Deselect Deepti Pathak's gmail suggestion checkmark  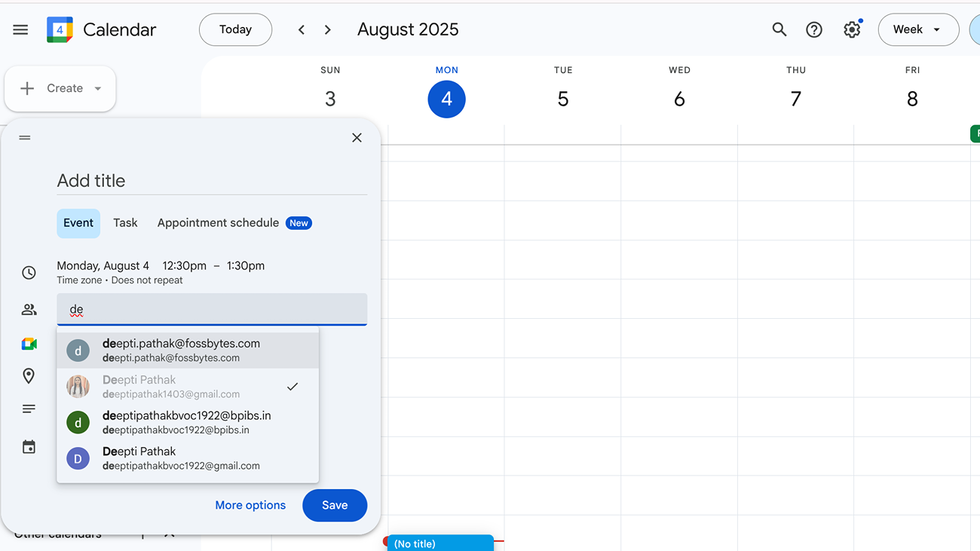point(292,386)
